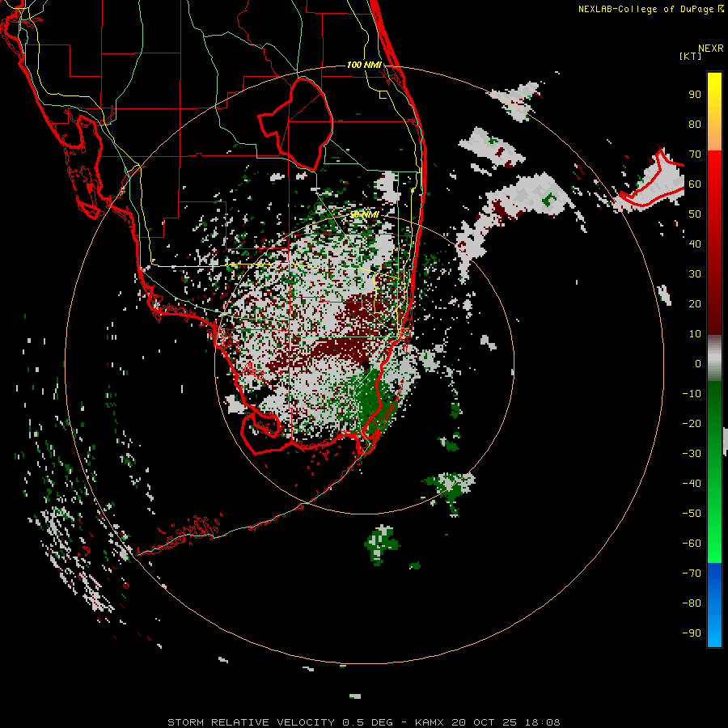Click the 0 label on the velocity scale
The image size is (728, 728).
(698, 364)
